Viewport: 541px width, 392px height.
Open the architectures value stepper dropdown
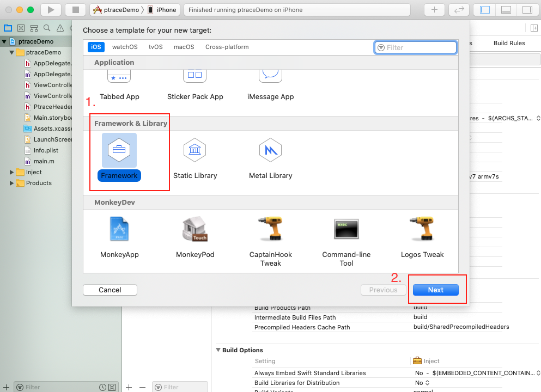tap(538, 118)
